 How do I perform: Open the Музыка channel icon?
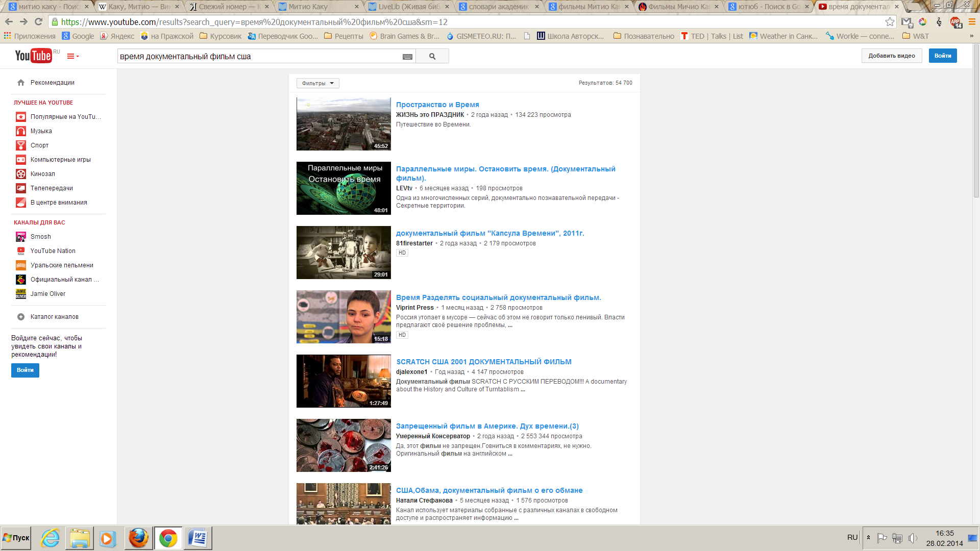click(21, 131)
